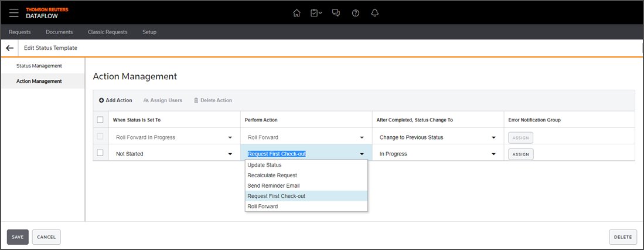Open the notifications bell icon

[374, 13]
